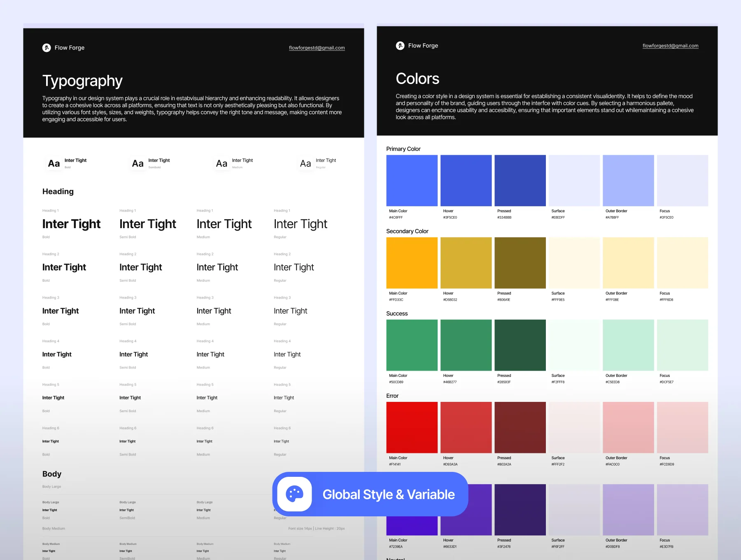
Task: Pick the Error Outer Border swatch #FAC0C0
Action: tap(628, 427)
